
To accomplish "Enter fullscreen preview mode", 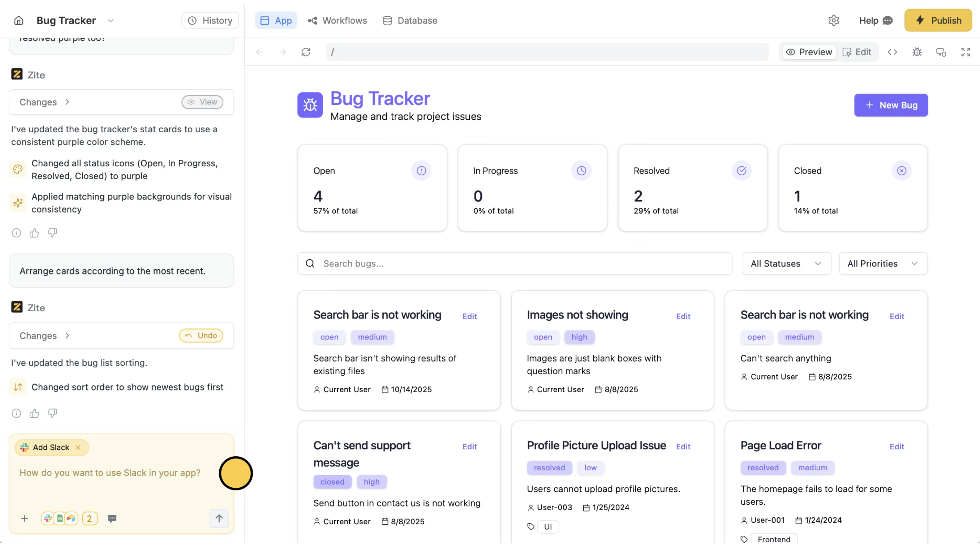I will point(965,52).
